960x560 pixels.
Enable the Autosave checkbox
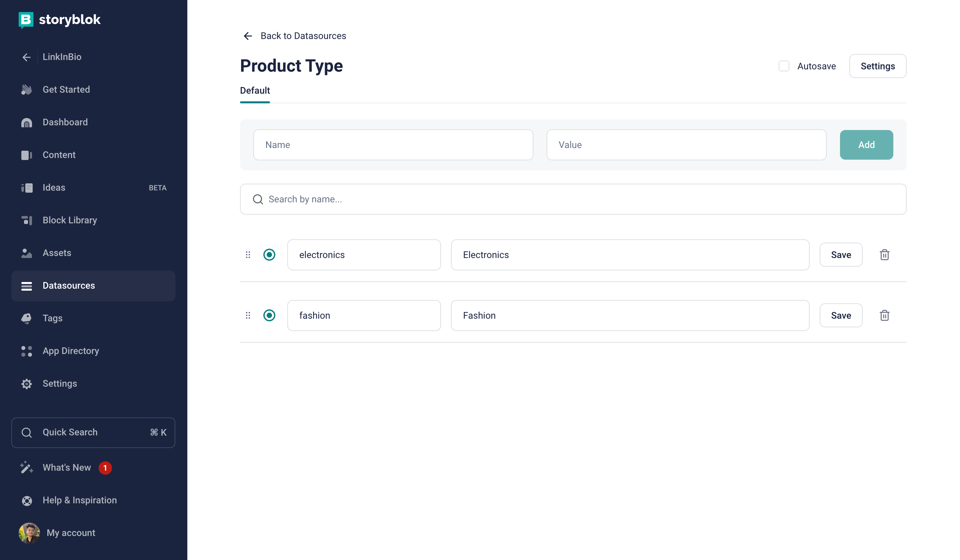tap(784, 66)
